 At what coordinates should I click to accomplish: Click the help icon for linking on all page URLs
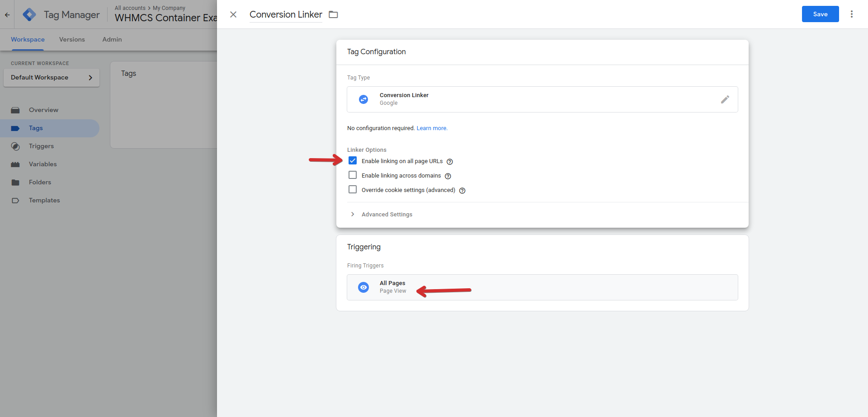click(x=450, y=162)
